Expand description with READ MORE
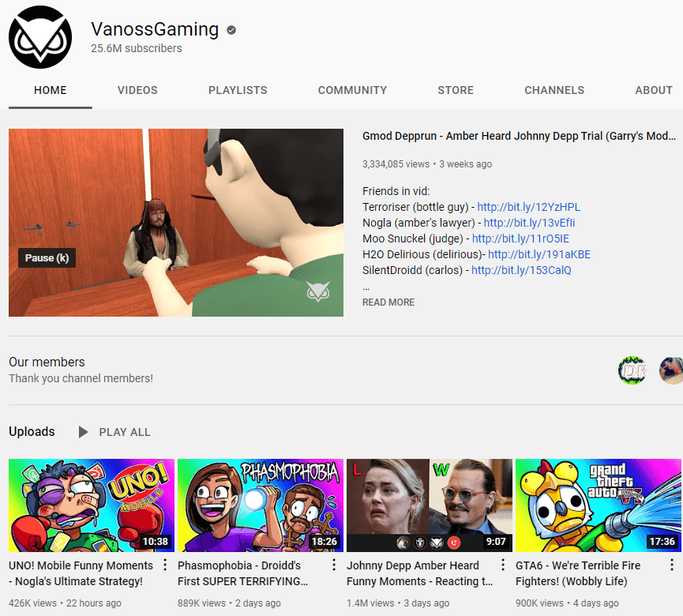The height and width of the screenshot is (616, 683). click(x=388, y=302)
